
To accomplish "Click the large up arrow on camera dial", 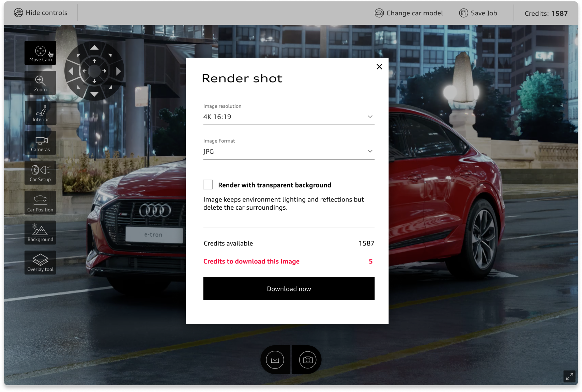I will pyautogui.click(x=94, y=47).
